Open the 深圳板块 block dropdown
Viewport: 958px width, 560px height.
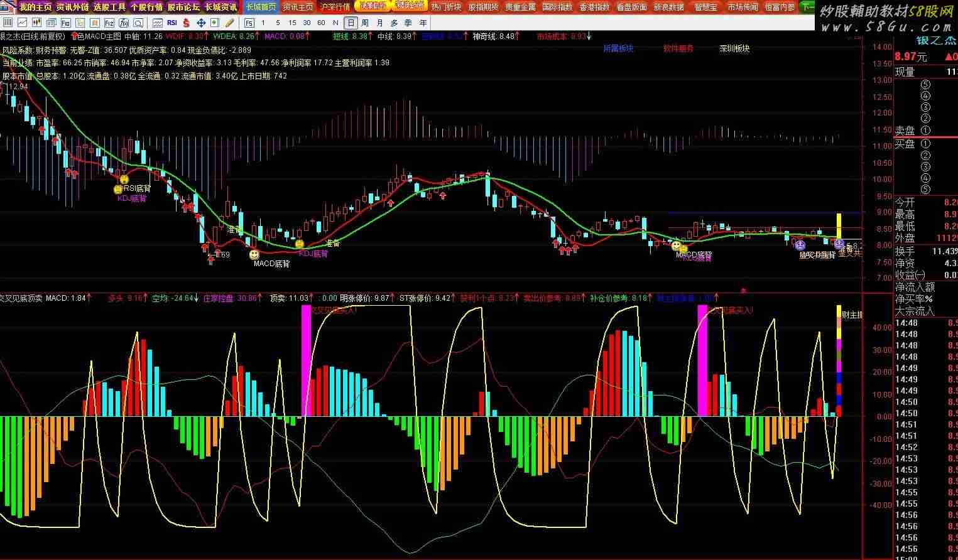734,48
